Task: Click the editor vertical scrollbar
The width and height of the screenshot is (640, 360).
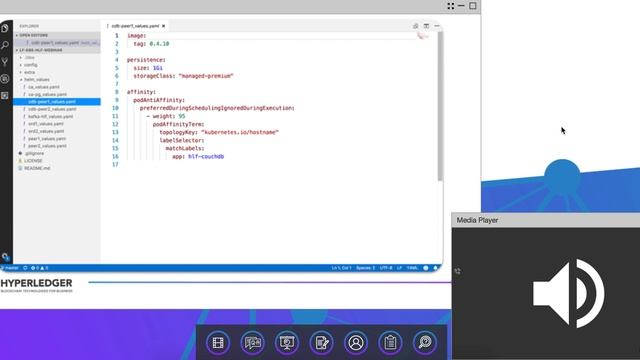Action: [x=440, y=106]
